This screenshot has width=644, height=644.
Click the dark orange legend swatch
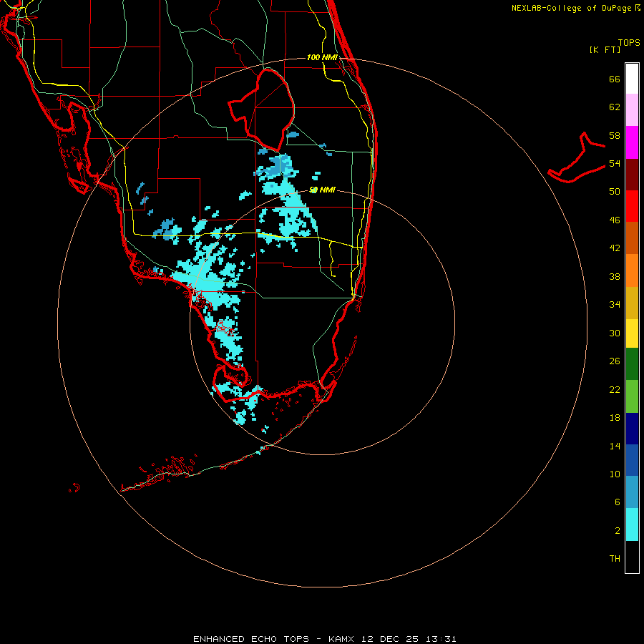[632, 238]
